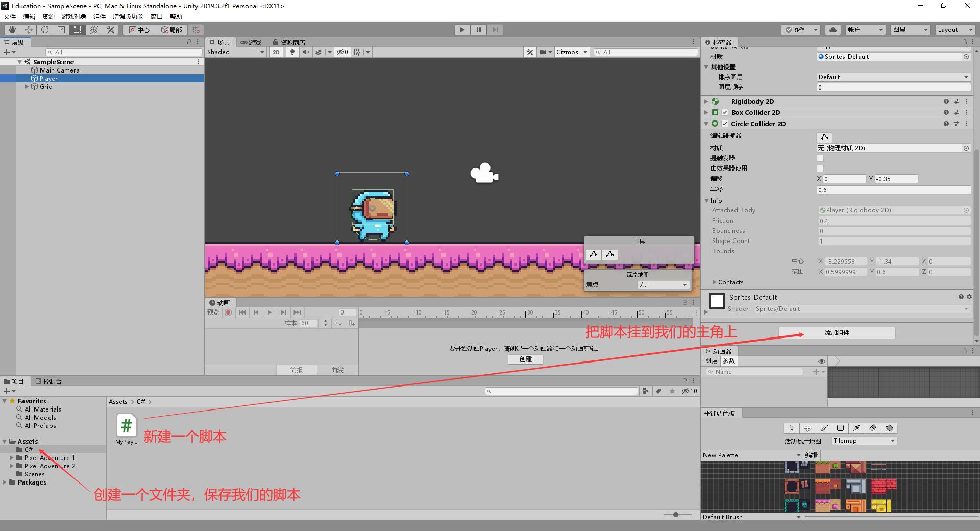Click the offset Y value field
Screen dimensions: 980x531
pos(896,179)
